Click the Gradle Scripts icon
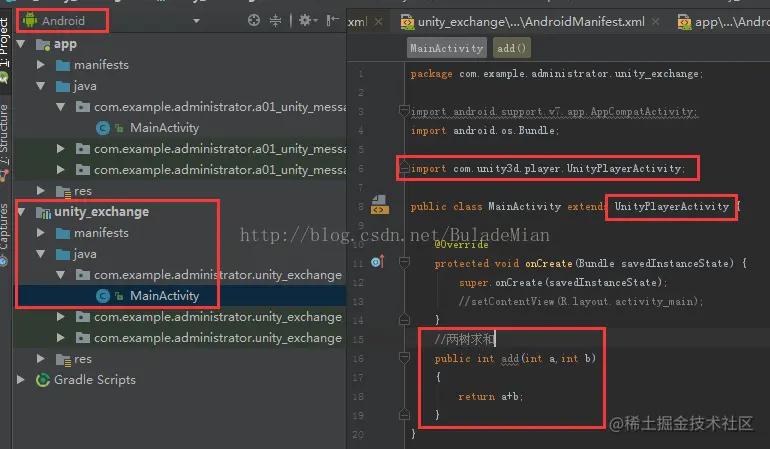Image resolution: width=770 pixels, height=449 pixels. click(x=43, y=380)
